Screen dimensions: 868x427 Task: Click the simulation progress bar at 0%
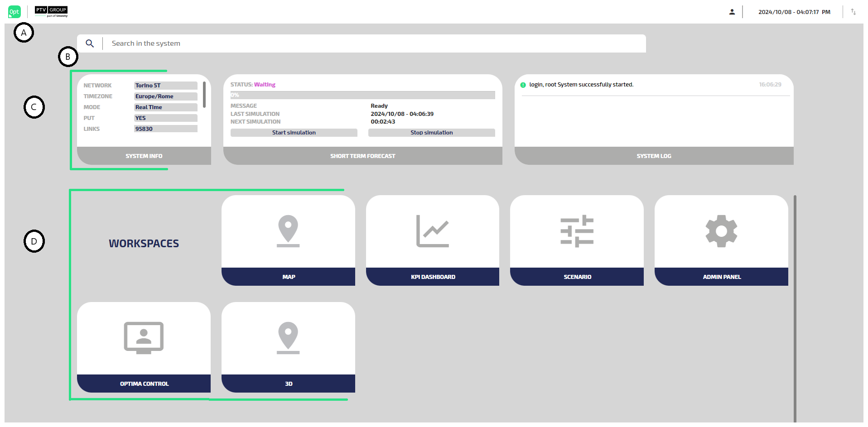(x=362, y=95)
